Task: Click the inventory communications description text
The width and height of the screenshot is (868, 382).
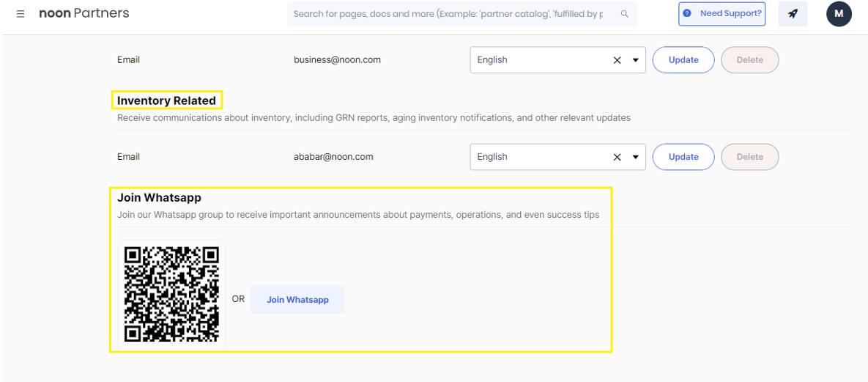Action: (374, 118)
